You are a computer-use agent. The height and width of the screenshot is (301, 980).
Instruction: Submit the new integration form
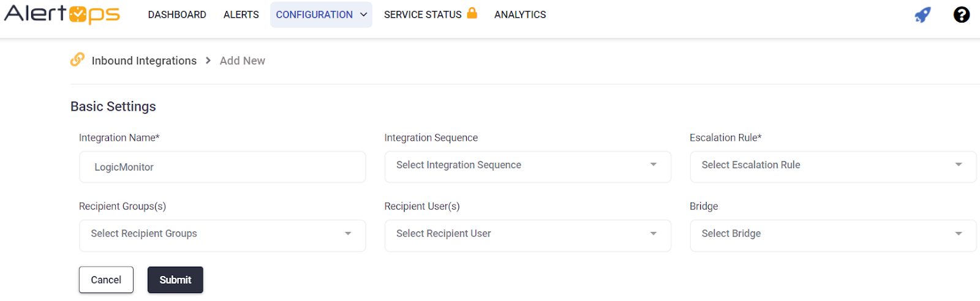175,280
